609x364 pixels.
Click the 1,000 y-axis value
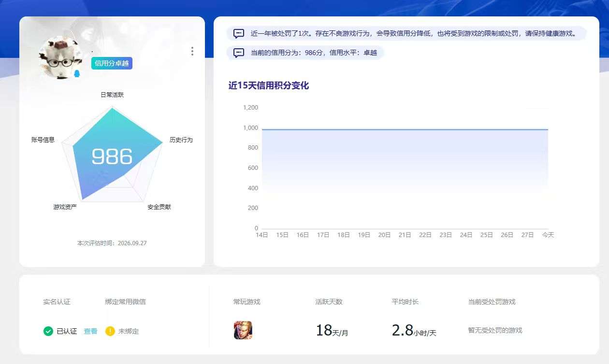(x=250, y=128)
